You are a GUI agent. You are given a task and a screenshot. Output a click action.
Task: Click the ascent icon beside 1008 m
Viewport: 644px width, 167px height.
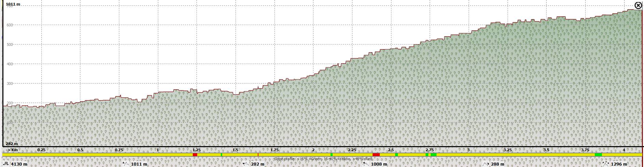[x=366, y=164]
